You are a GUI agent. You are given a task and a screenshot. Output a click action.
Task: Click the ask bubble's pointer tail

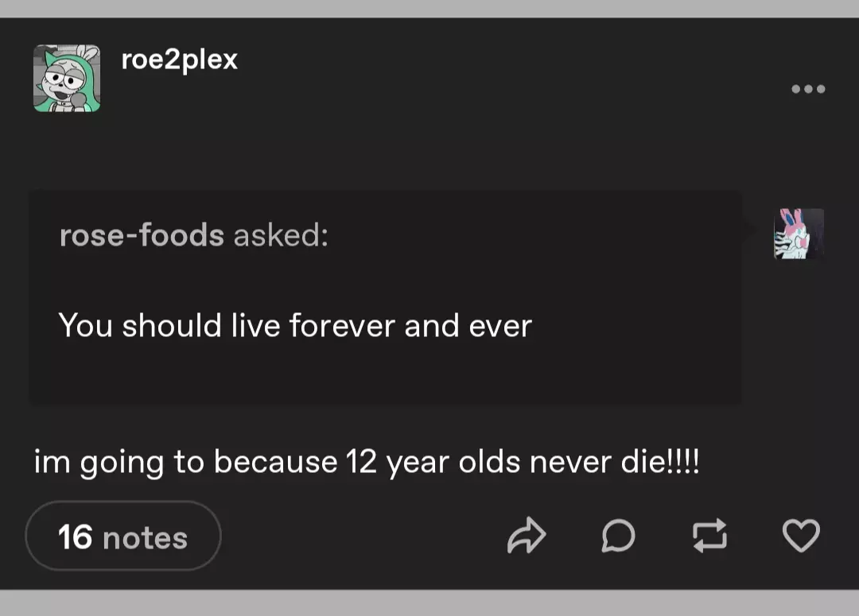pyautogui.click(x=748, y=231)
